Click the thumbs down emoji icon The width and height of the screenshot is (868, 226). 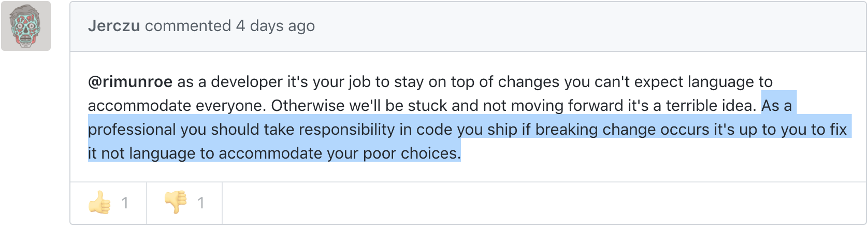point(176,203)
